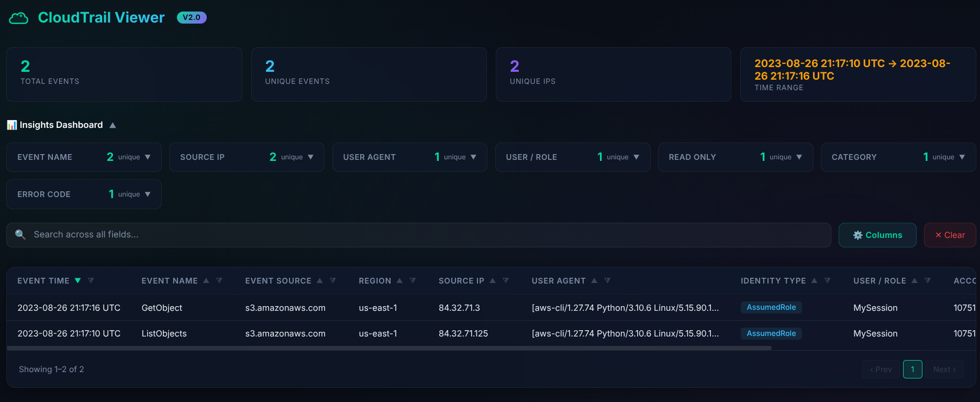Open the User Agent filter funnel

point(607,281)
